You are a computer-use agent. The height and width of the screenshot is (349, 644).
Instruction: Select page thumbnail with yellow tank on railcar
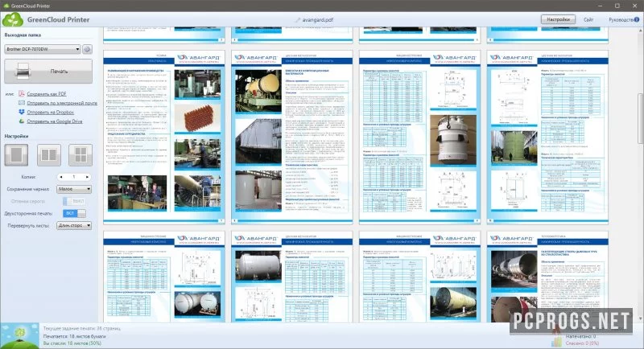tap(292, 137)
